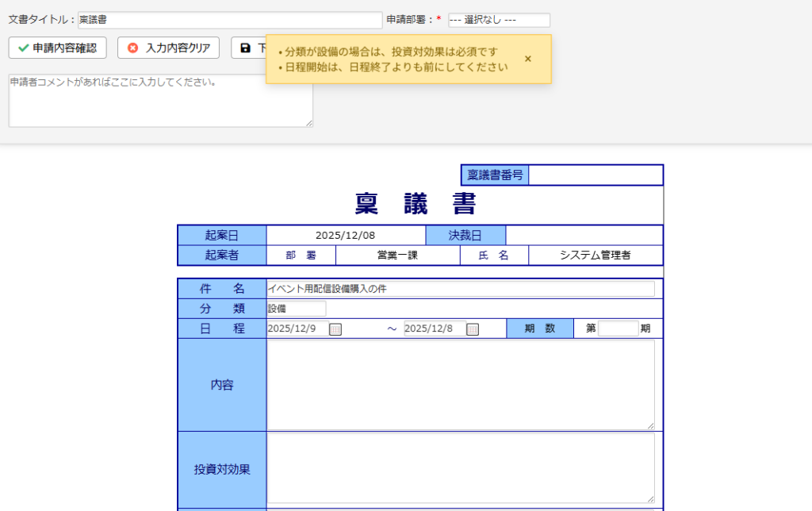
Task: Click the 件名 subject input field
Action: coord(461,289)
